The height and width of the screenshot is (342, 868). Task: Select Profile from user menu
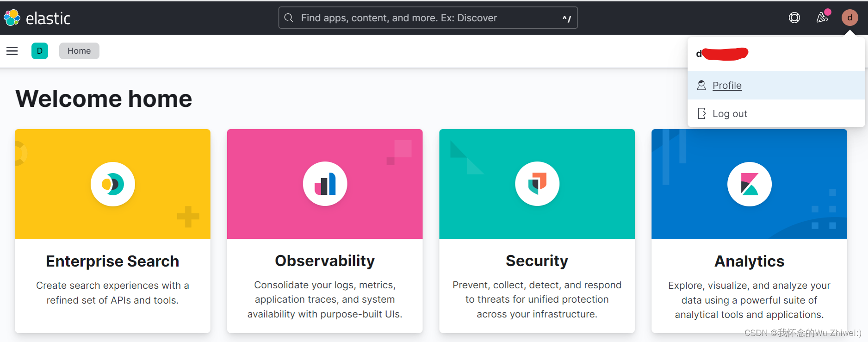tap(776, 85)
